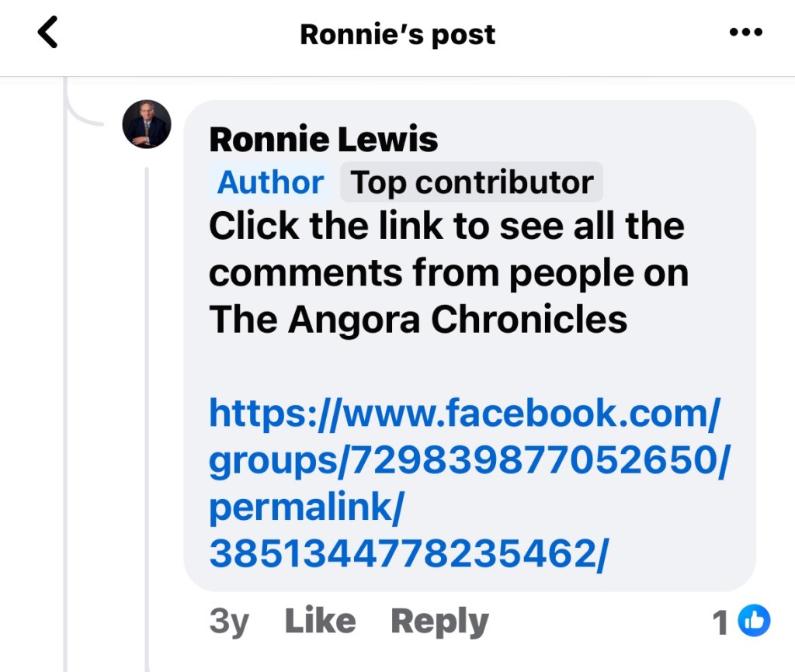Open the https://www.facebook.com/ link line

(464, 413)
